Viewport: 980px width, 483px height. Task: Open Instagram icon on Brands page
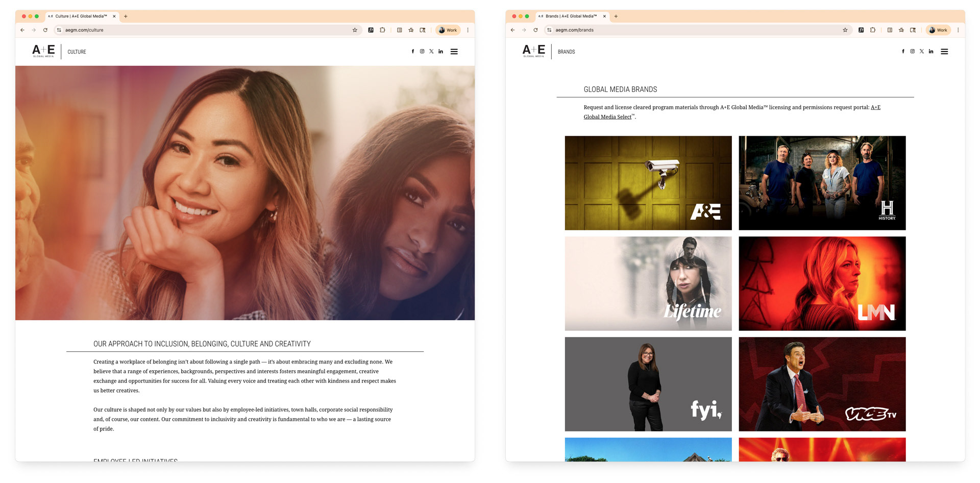click(x=913, y=52)
